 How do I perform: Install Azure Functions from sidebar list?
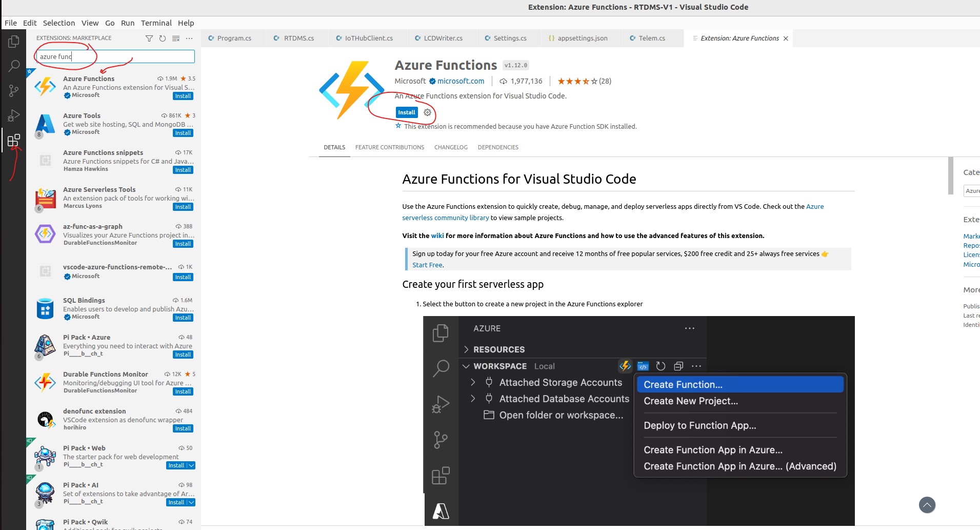click(183, 96)
